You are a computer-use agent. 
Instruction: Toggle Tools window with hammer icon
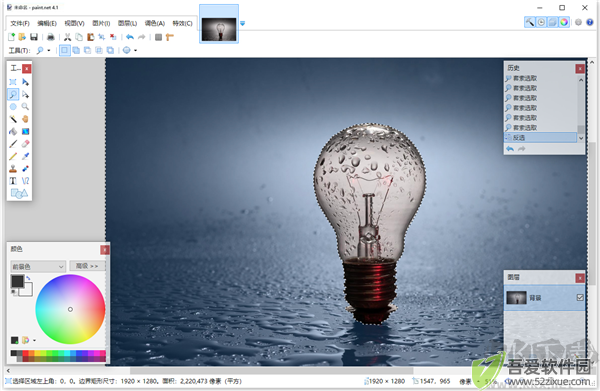point(530,22)
